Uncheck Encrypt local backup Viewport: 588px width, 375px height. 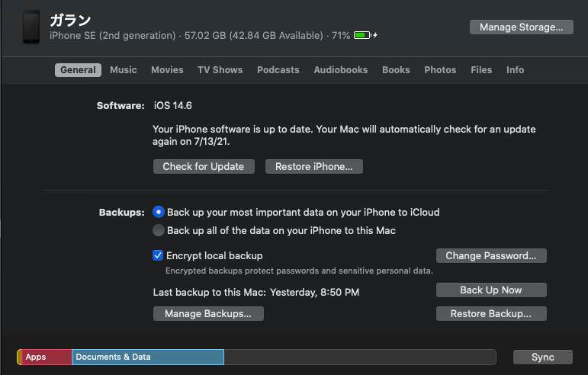click(x=158, y=255)
